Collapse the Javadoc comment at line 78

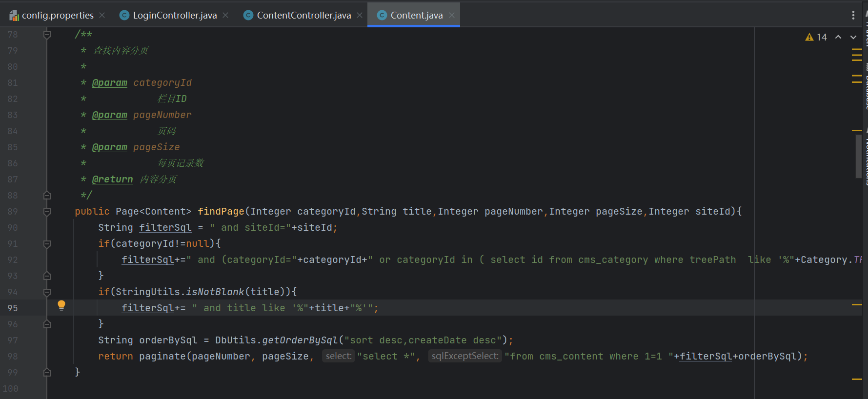click(47, 35)
